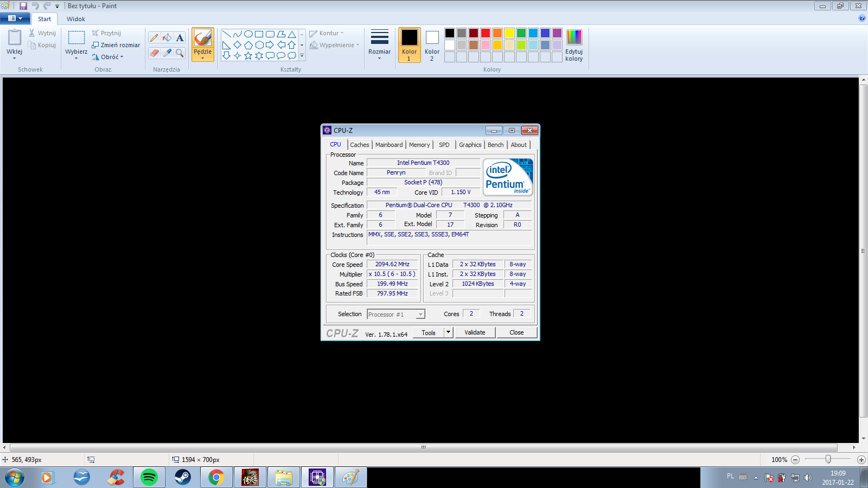
Task: Select the Pencil tool
Action: point(155,38)
